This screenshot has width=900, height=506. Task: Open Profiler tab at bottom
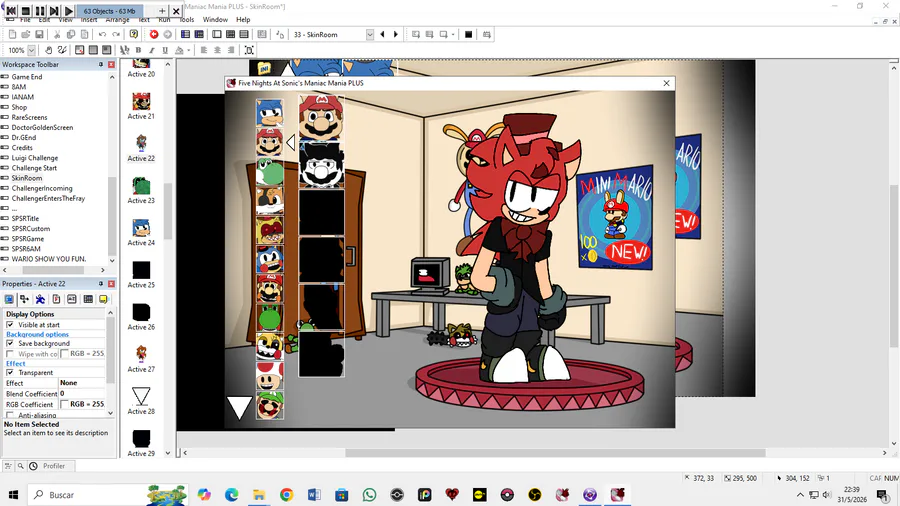[x=53, y=466]
